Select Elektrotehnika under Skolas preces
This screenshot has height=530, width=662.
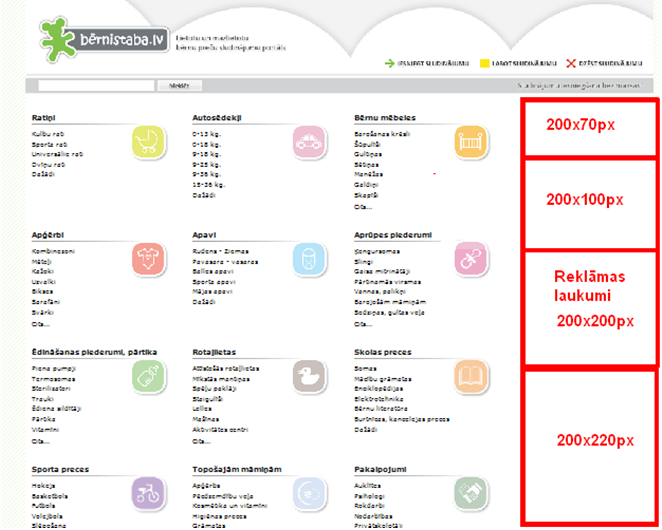point(379,399)
